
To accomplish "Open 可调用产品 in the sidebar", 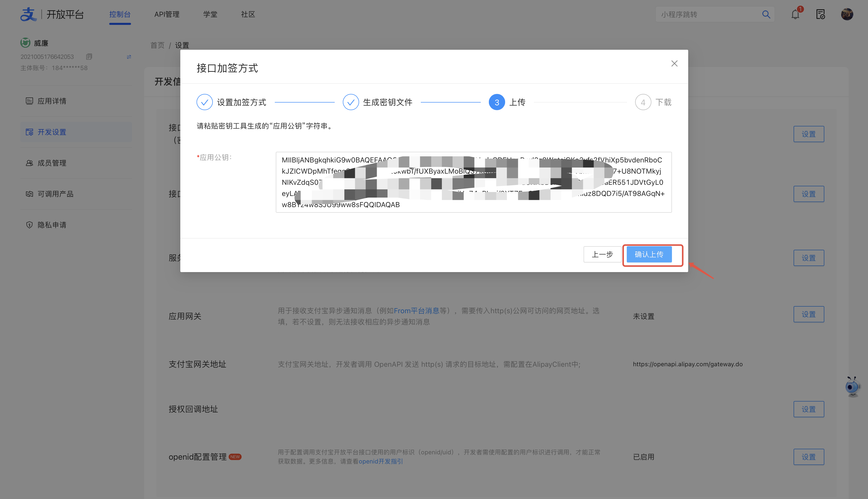I will point(76,194).
